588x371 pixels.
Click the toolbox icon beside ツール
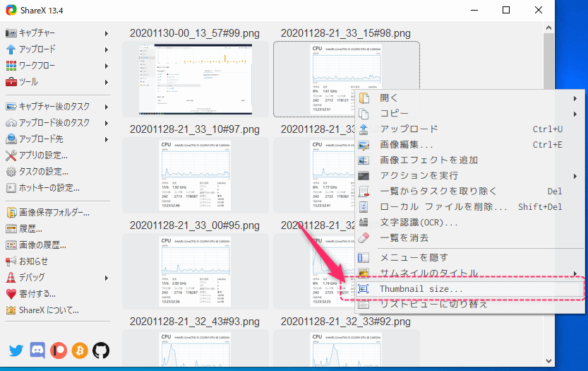(x=11, y=82)
